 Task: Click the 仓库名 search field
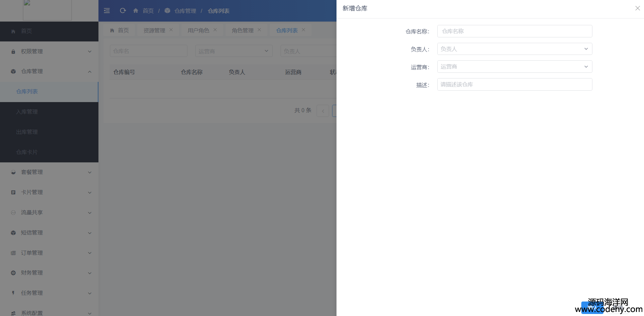[x=148, y=51]
